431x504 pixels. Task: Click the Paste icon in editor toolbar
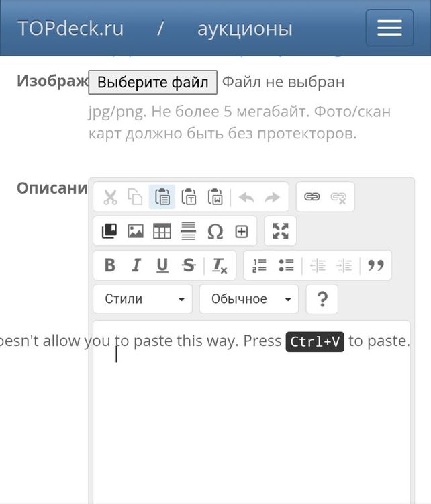162,197
